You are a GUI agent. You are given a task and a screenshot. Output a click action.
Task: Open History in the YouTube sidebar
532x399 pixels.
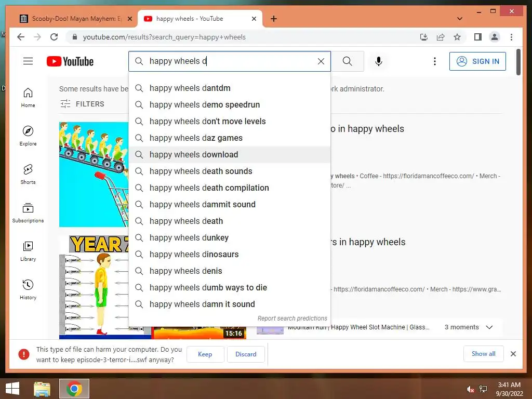coord(28,289)
